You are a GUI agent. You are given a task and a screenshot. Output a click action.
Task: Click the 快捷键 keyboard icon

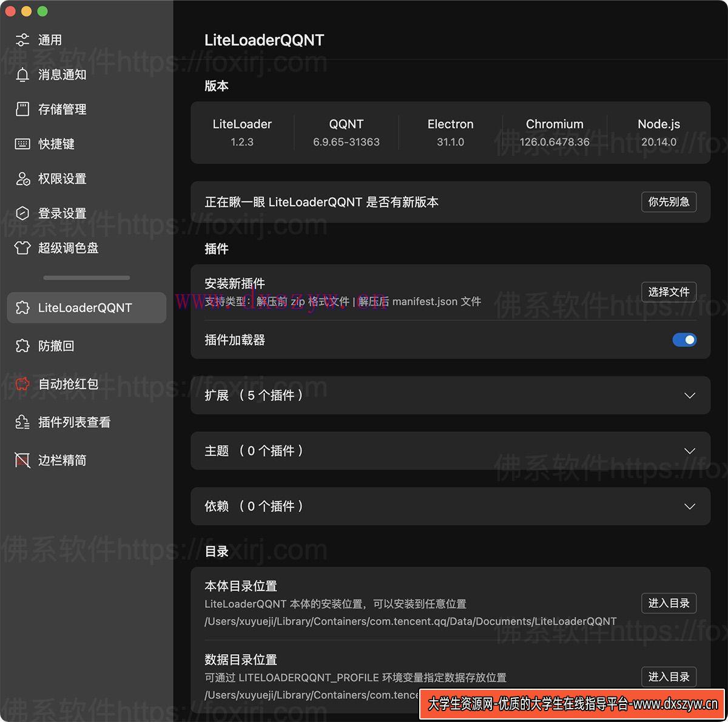point(22,144)
